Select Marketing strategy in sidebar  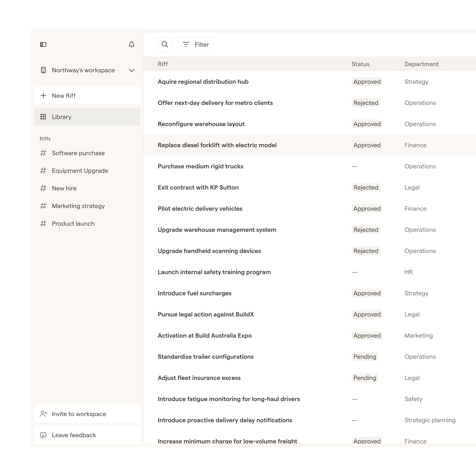(x=78, y=206)
